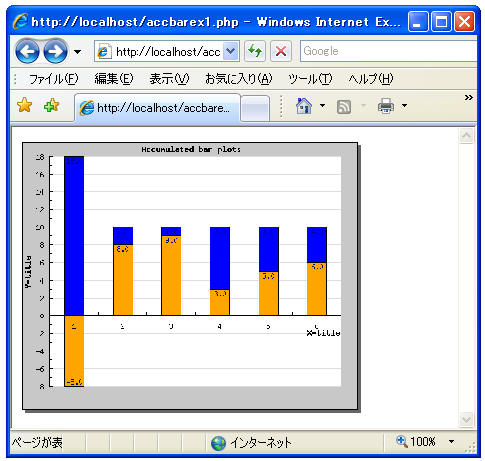Expand the feeds dropdown arrow
The width and height of the screenshot is (485, 461).
pyautogui.click(x=363, y=106)
